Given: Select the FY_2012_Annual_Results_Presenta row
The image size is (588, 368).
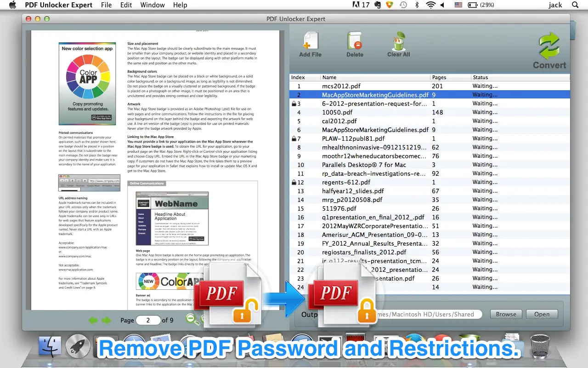Looking at the screenshot, I should [x=430, y=243].
